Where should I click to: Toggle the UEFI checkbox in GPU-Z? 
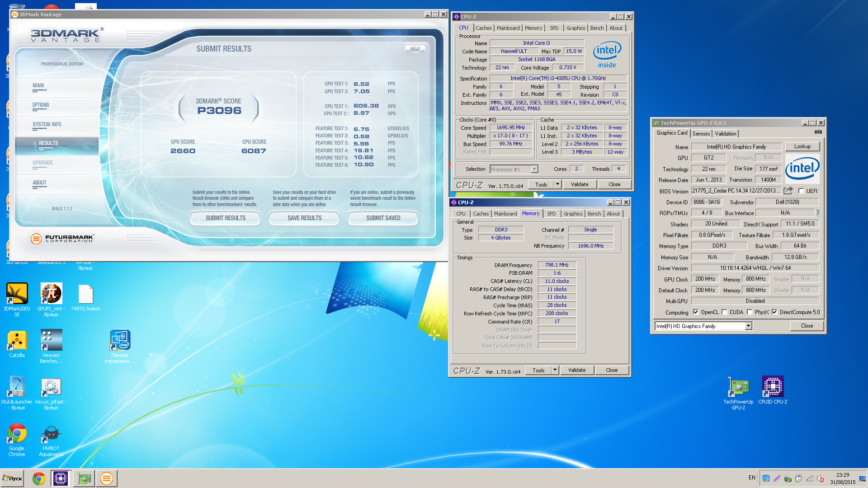[801, 191]
